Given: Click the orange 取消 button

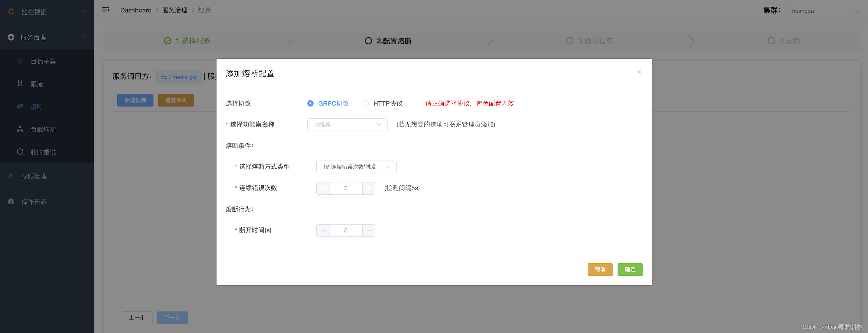Looking at the screenshot, I should pos(600,269).
